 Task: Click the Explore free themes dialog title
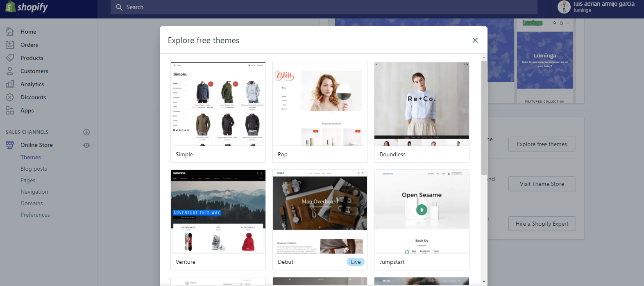204,40
